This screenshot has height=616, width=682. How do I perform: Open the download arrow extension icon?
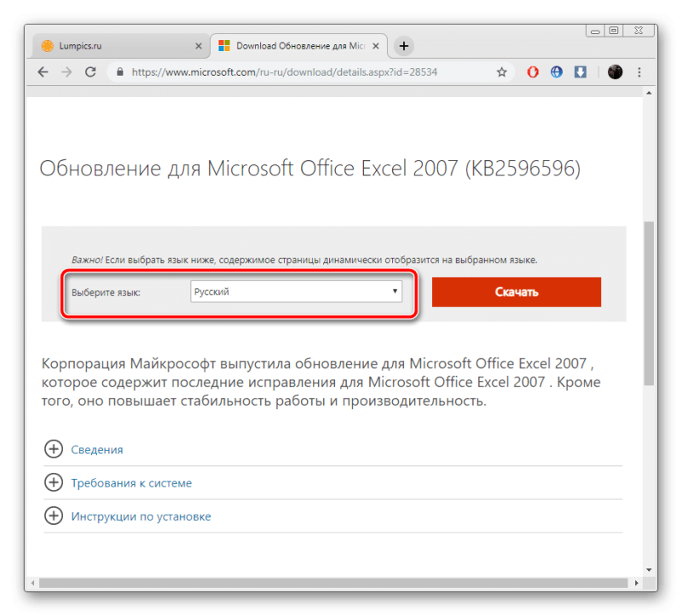581,72
